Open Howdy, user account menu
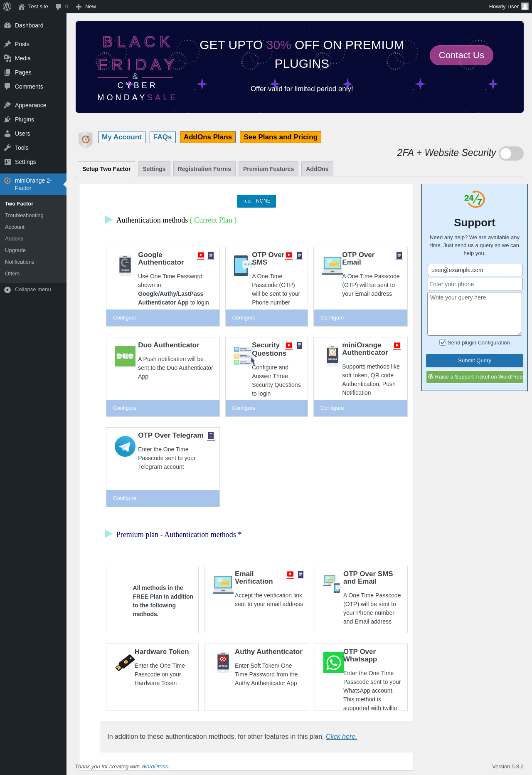This screenshot has width=532, height=775. click(508, 7)
